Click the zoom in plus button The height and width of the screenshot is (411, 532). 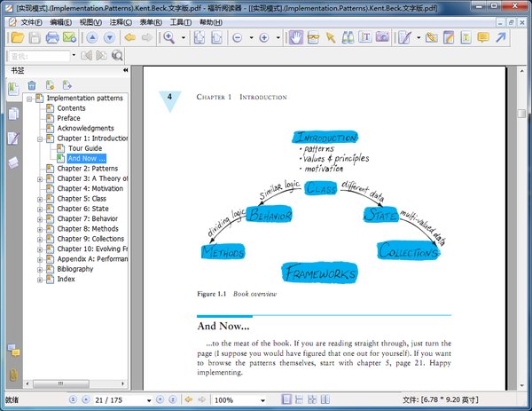(x=264, y=37)
